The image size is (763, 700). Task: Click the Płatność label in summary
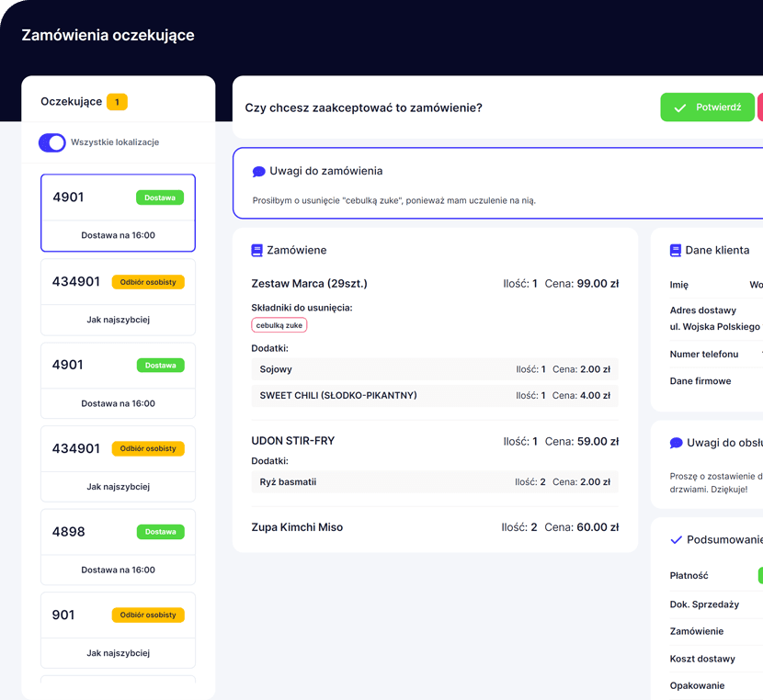[x=689, y=576]
